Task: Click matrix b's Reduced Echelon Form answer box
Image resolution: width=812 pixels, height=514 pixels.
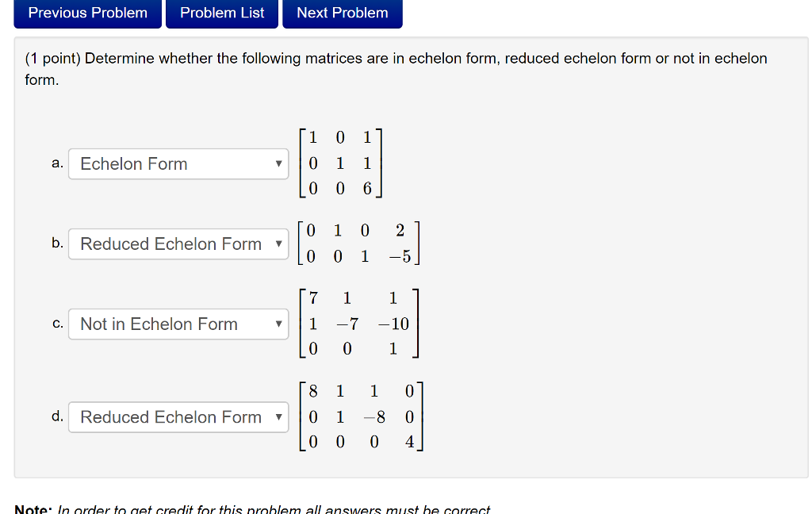Action: 178,244
